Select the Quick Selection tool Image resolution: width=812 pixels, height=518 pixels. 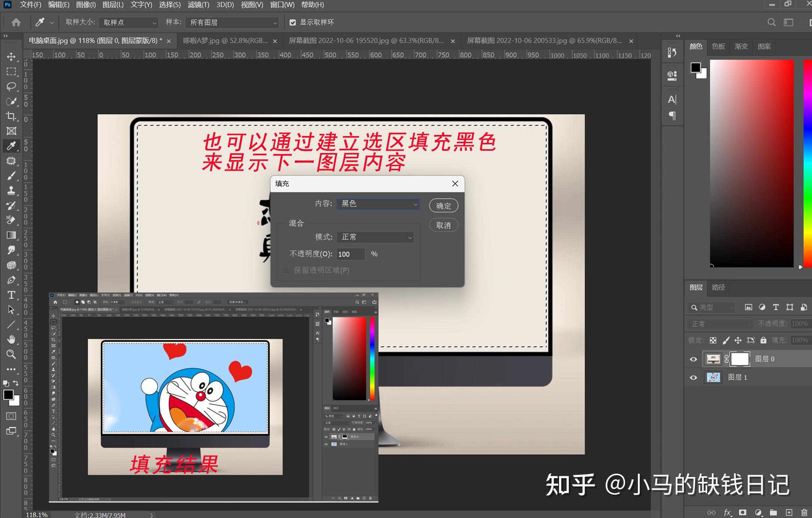11,101
